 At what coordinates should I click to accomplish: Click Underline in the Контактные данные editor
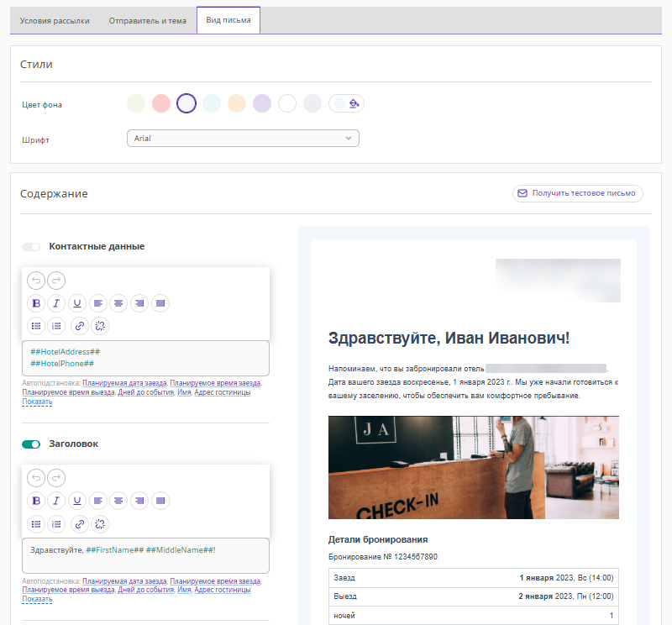77,303
